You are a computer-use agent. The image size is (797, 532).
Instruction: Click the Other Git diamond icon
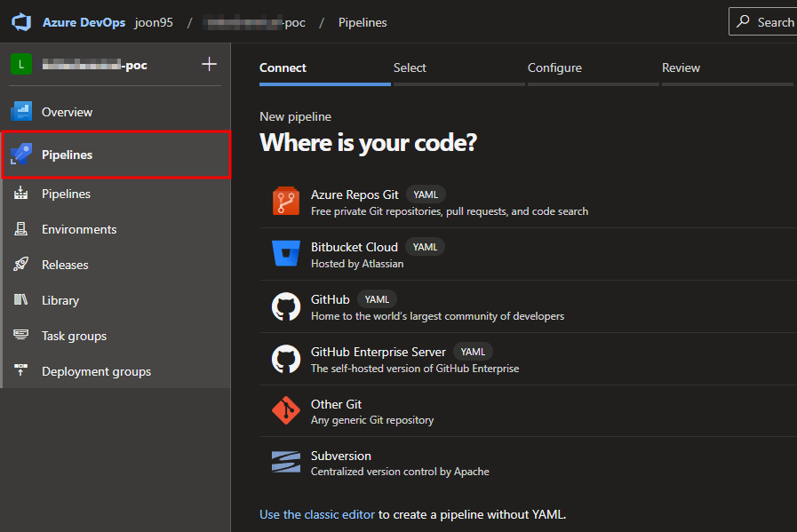tap(286, 410)
